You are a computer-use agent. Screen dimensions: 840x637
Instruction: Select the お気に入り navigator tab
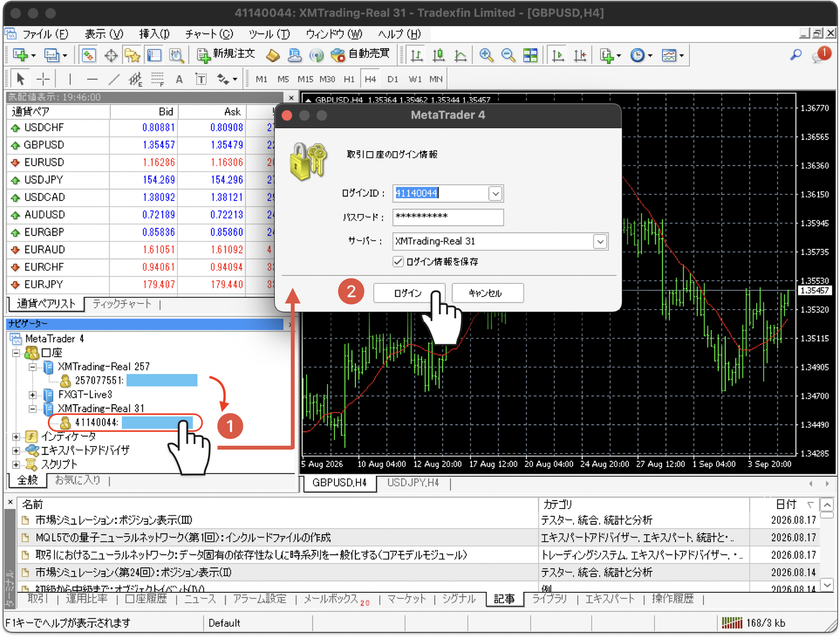[x=78, y=480]
